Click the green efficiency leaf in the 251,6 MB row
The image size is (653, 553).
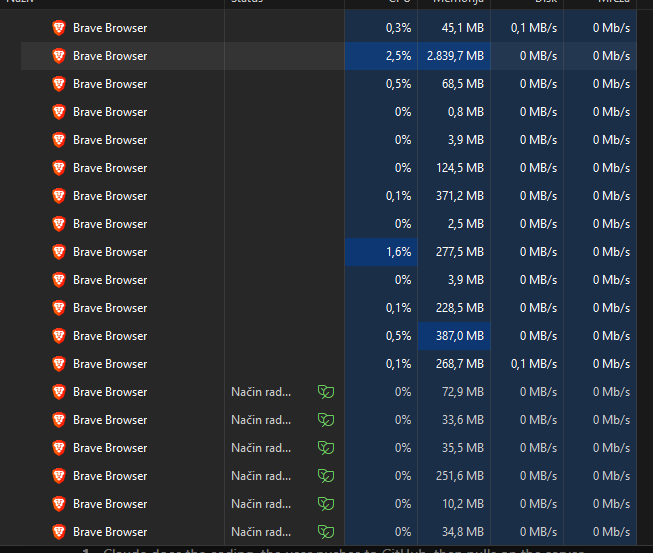326,476
